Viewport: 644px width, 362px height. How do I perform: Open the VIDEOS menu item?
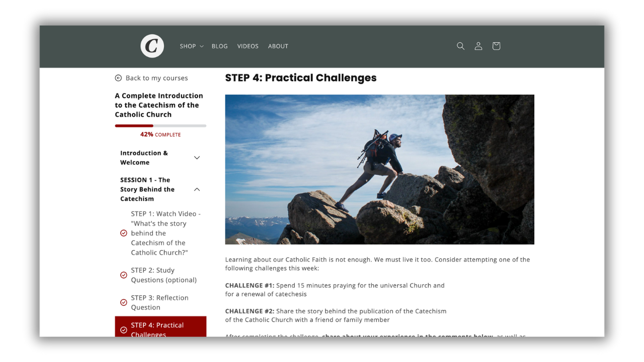[x=248, y=46]
